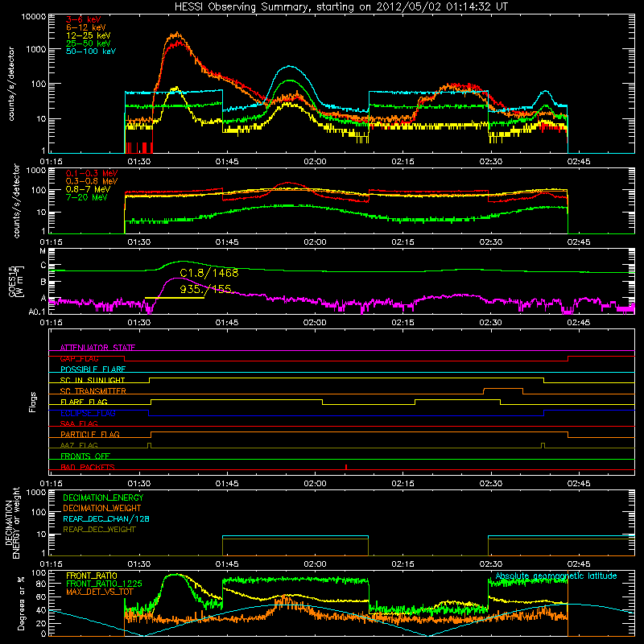
Task: Click the 'DECIMATION ENERGY or weight' y-axis label
Action: pos(12,522)
